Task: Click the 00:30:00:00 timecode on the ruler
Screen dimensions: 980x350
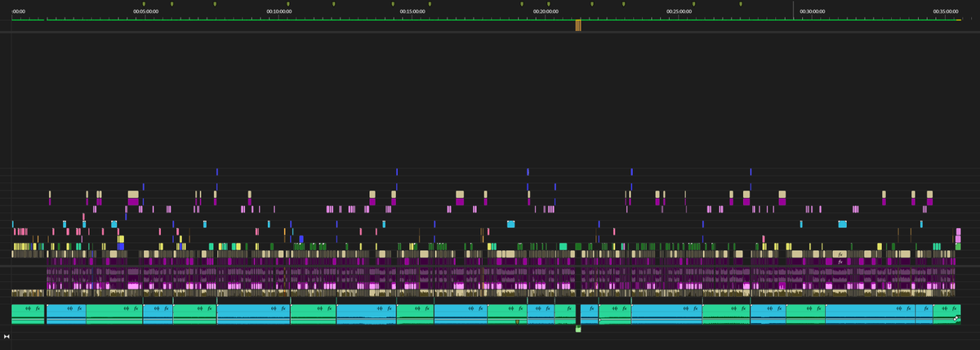Action: 812,11
